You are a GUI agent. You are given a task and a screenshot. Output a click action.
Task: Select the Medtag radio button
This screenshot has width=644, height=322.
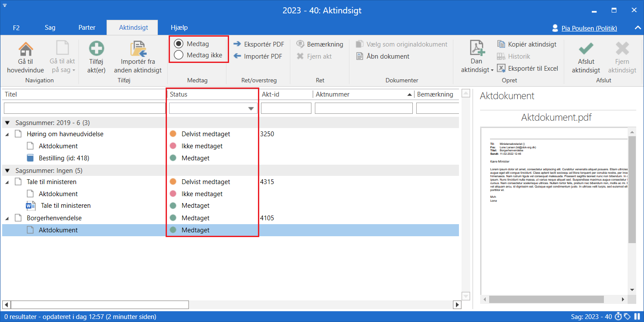point(179,44)
